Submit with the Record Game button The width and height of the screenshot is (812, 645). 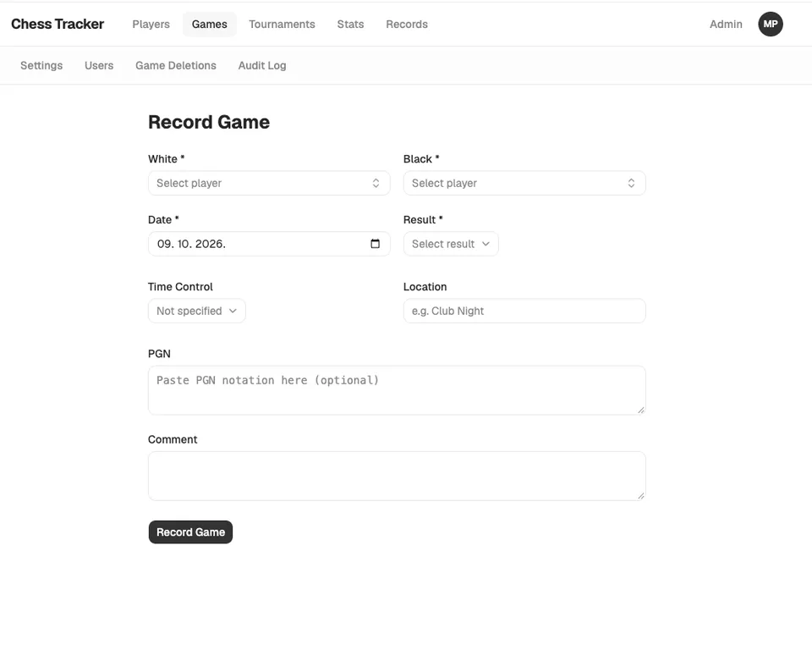coord(190,532)
